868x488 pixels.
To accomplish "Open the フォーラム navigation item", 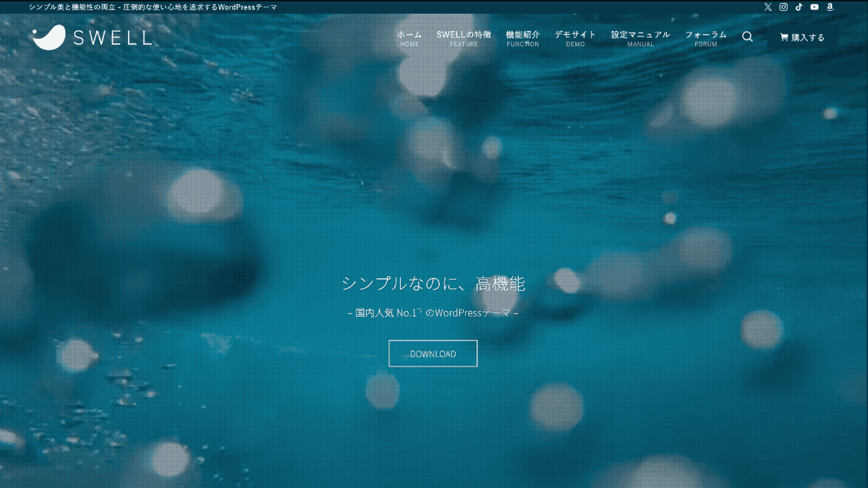I will [706, 37].
